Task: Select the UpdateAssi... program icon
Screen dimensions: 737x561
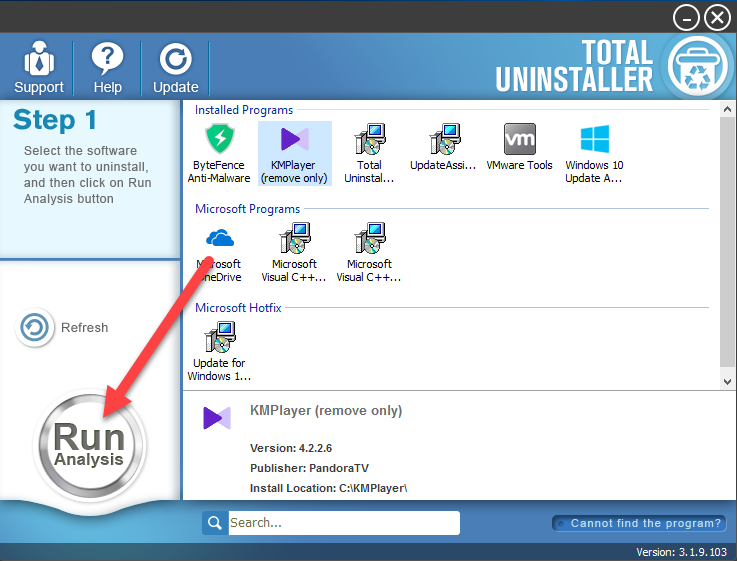Action: 443,147
